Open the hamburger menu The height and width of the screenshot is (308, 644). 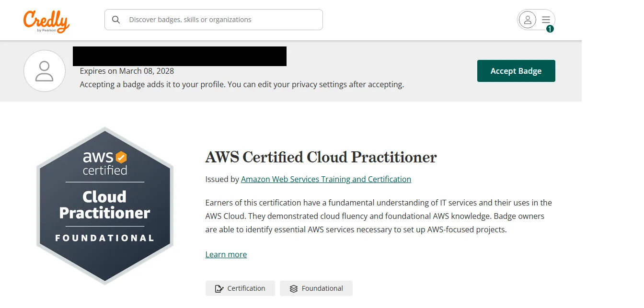pos(546,20)
